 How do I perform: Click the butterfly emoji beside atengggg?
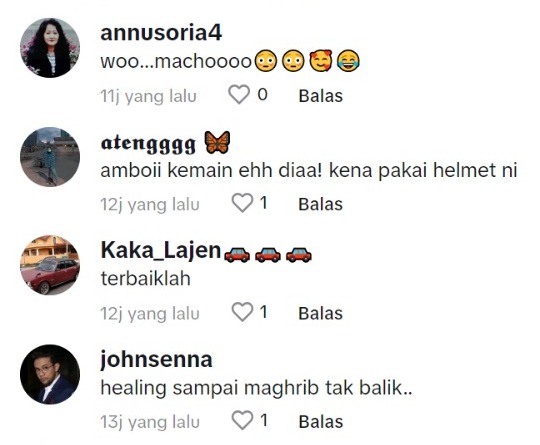[x=217, y=142]
